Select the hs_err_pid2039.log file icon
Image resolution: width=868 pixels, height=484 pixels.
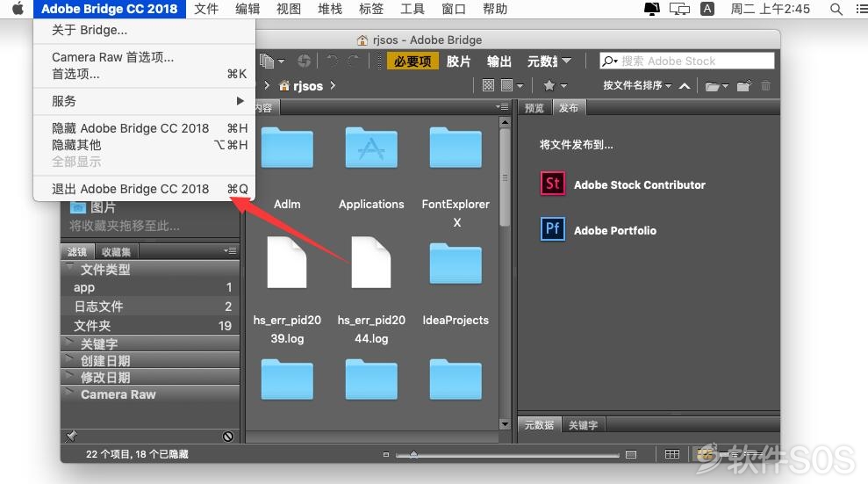coord(287,263)
